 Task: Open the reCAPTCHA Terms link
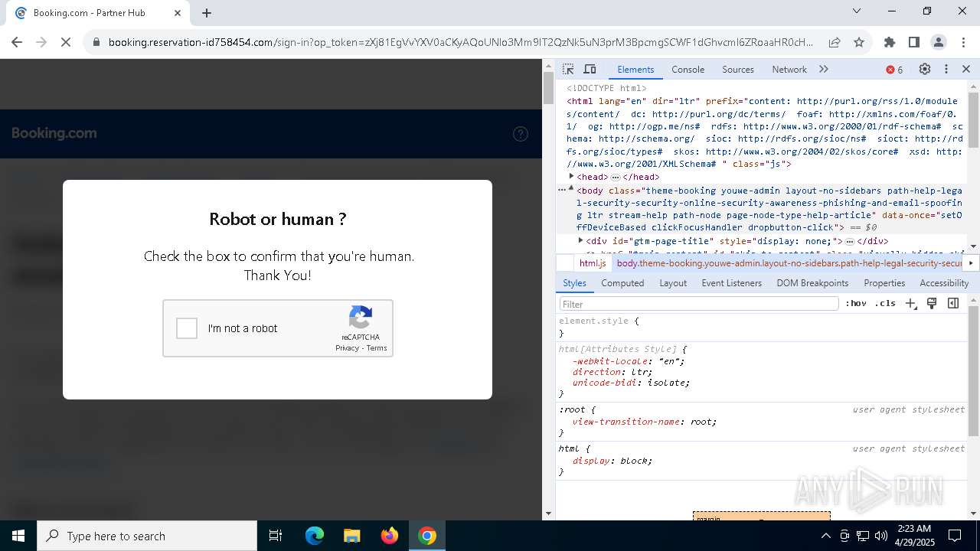[377, 348]
